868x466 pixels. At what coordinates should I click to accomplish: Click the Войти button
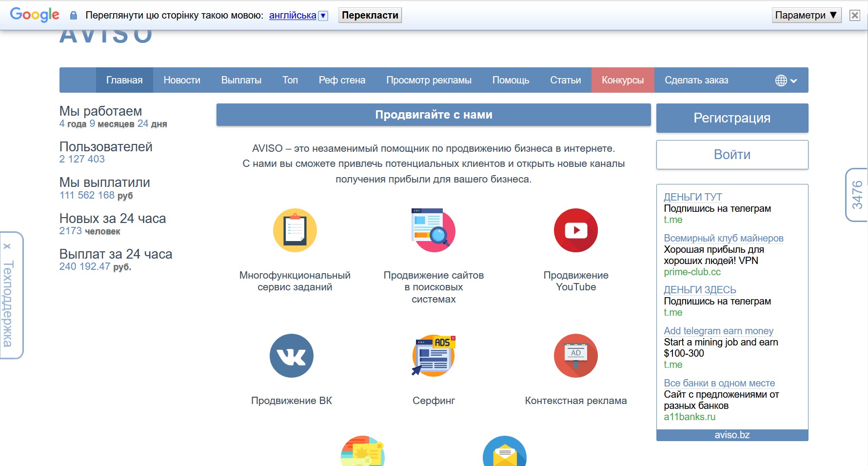point(732,155)
